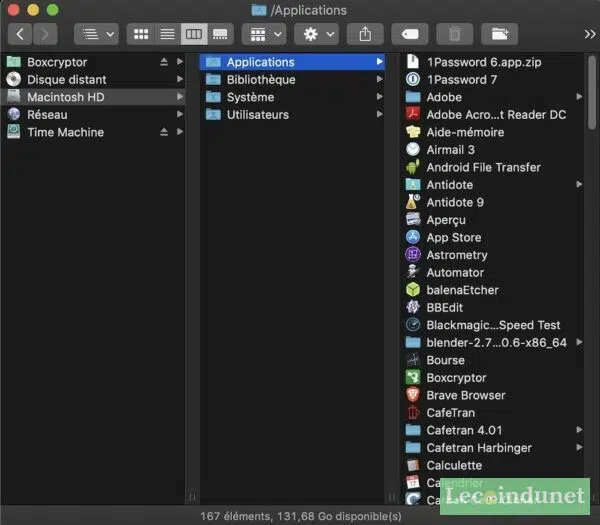
Task: Select the Brave Browser icon
Action: point(413,395)
